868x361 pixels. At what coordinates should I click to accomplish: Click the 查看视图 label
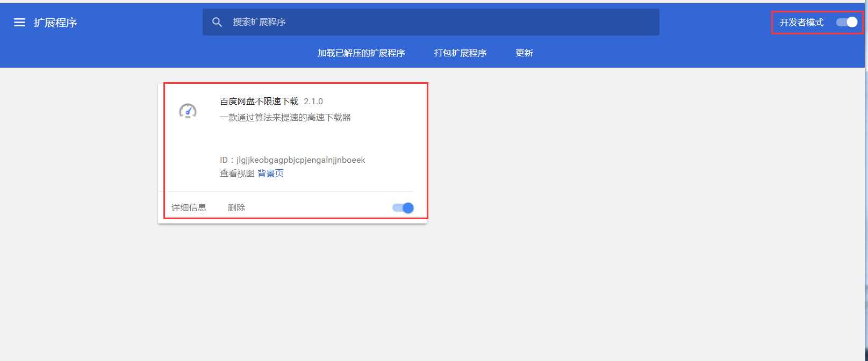point(237,173)
